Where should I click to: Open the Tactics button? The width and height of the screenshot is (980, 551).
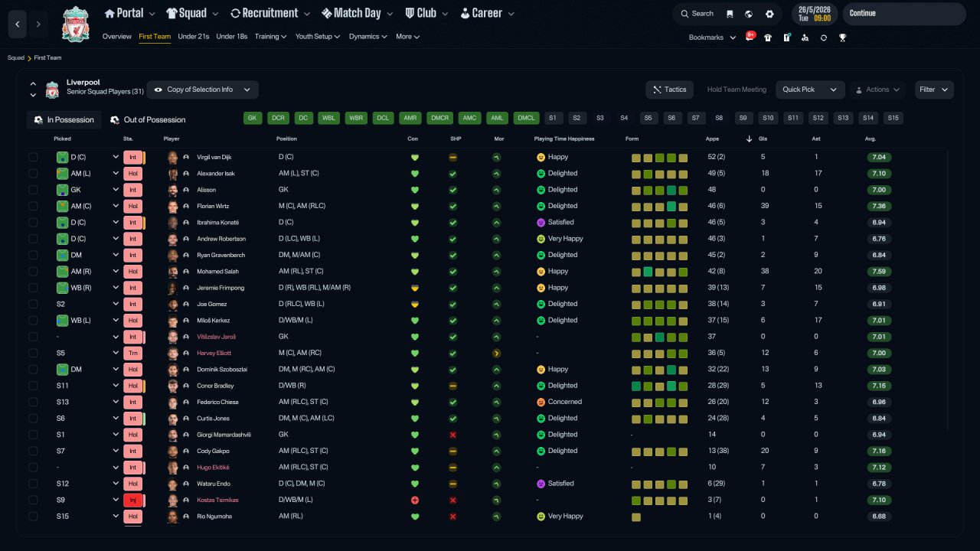coord(669,90)
